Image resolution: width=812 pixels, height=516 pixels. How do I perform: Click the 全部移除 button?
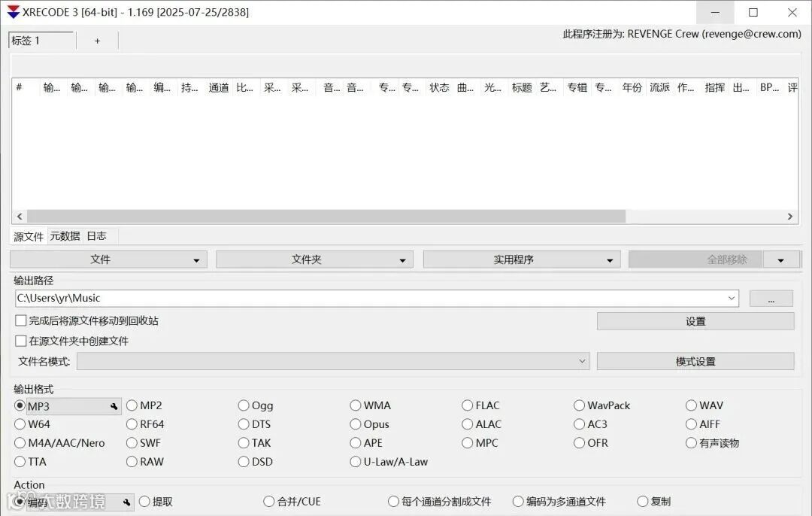[695, 260]
